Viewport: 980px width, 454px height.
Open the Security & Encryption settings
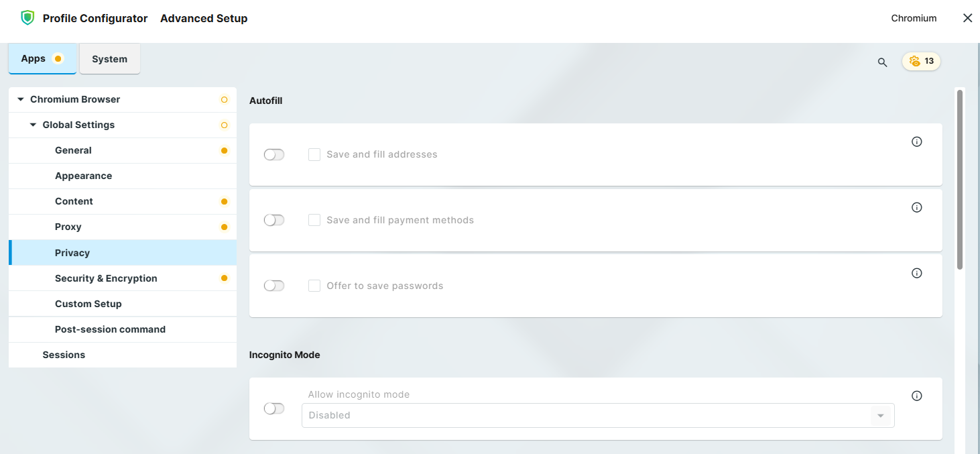(x=106, y=278)
